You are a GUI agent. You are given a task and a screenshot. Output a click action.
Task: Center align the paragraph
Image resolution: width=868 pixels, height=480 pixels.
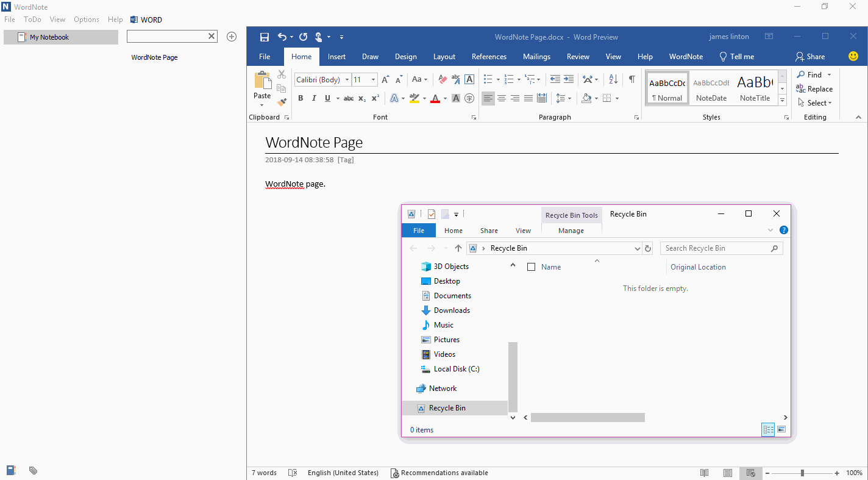(502, 98)
